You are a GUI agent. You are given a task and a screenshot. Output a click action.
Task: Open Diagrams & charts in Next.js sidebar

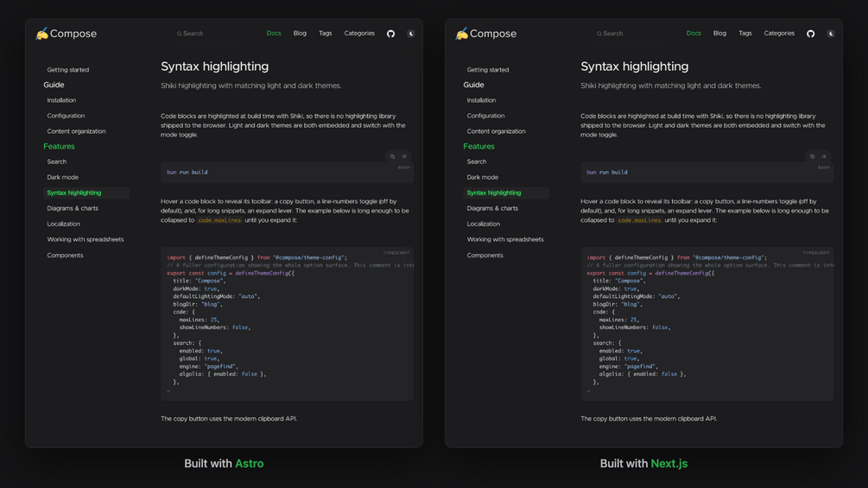tap(492, 208)
